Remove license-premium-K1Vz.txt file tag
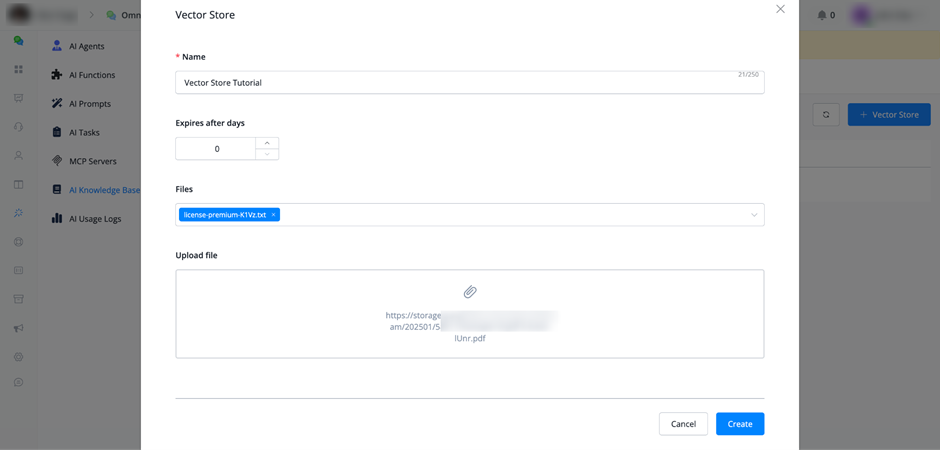The image size is (940, 450). click(273, 215)
